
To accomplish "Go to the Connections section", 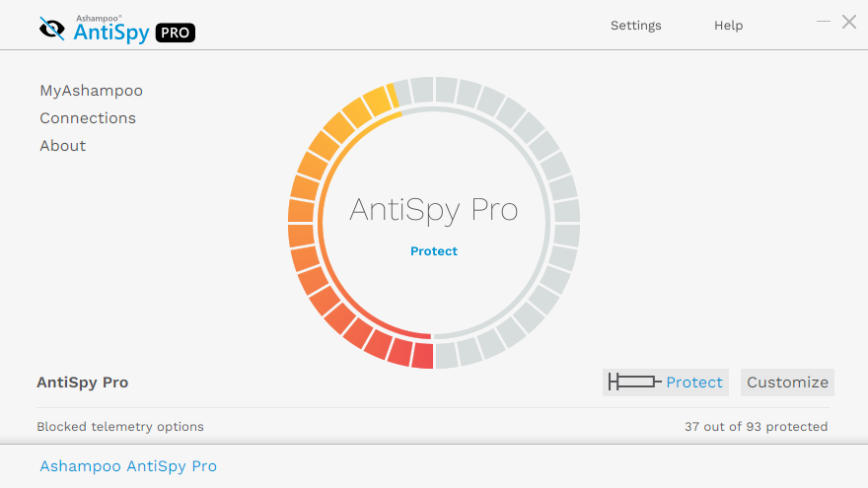I will [x=88, y=118].
